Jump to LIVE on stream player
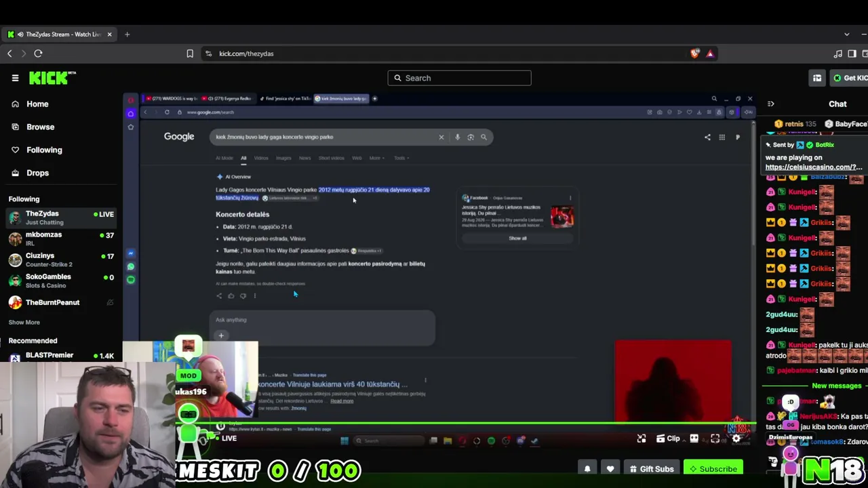868x488 pixels. click(x=224, y=439)
